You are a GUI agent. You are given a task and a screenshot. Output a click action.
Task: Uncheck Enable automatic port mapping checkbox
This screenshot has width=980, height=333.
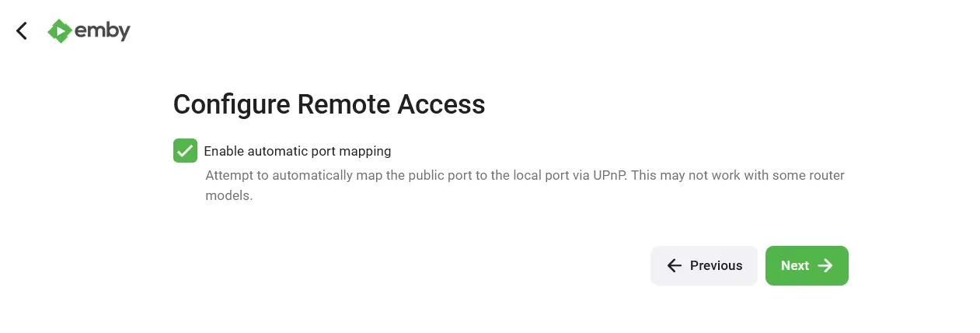185,151
